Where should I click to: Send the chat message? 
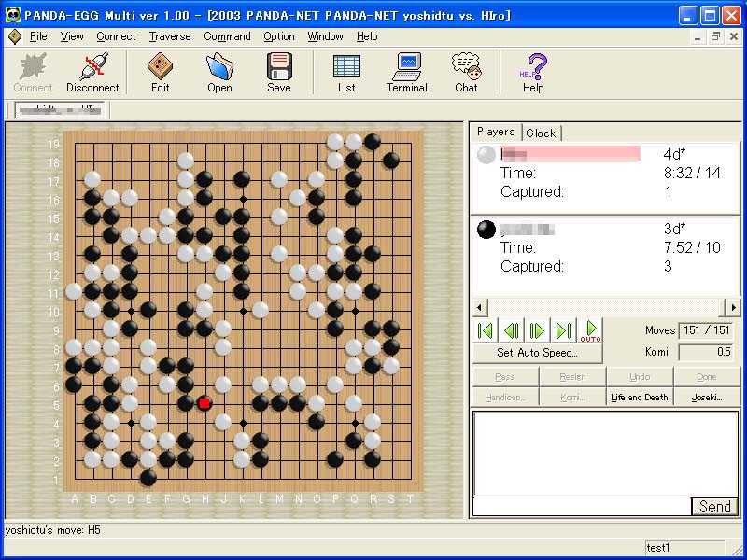click(715, 507)
